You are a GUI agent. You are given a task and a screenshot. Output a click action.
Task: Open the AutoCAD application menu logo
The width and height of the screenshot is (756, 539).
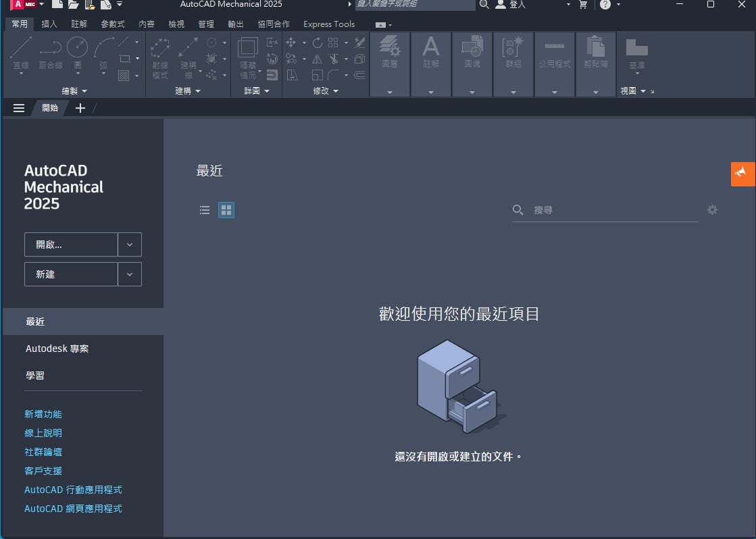[x=23, y=4]
